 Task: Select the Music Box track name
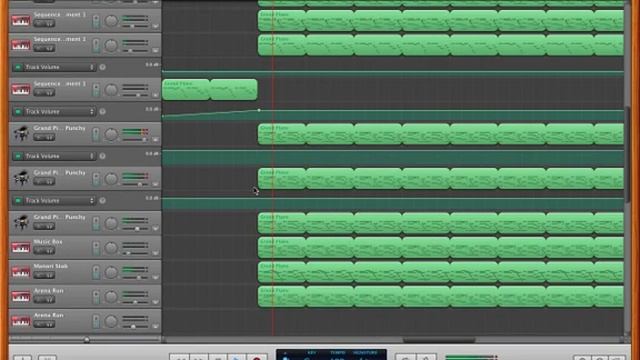[x=48, y=242]
